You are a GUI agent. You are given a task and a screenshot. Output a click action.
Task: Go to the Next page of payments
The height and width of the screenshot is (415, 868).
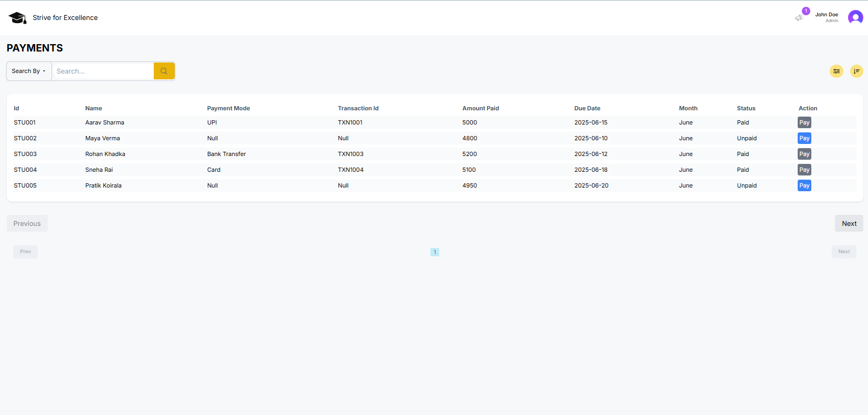coord(849,223)
